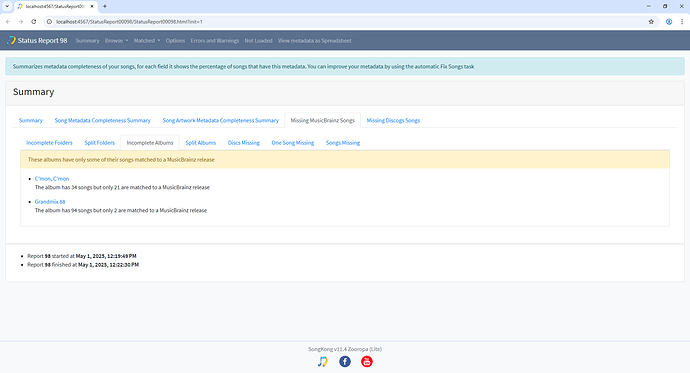Open the Split Albums sub-tab
The width and height of the screenshot is (690, 373).
point(201,143)
